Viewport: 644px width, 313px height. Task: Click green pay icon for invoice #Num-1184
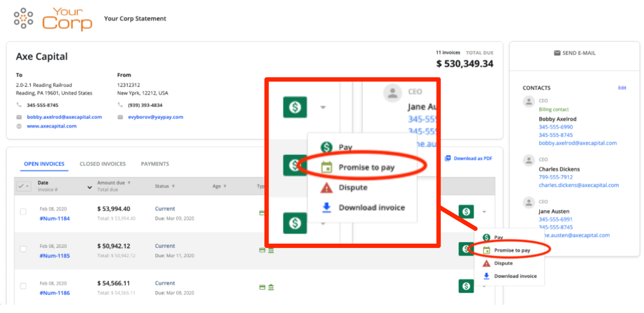466,212
